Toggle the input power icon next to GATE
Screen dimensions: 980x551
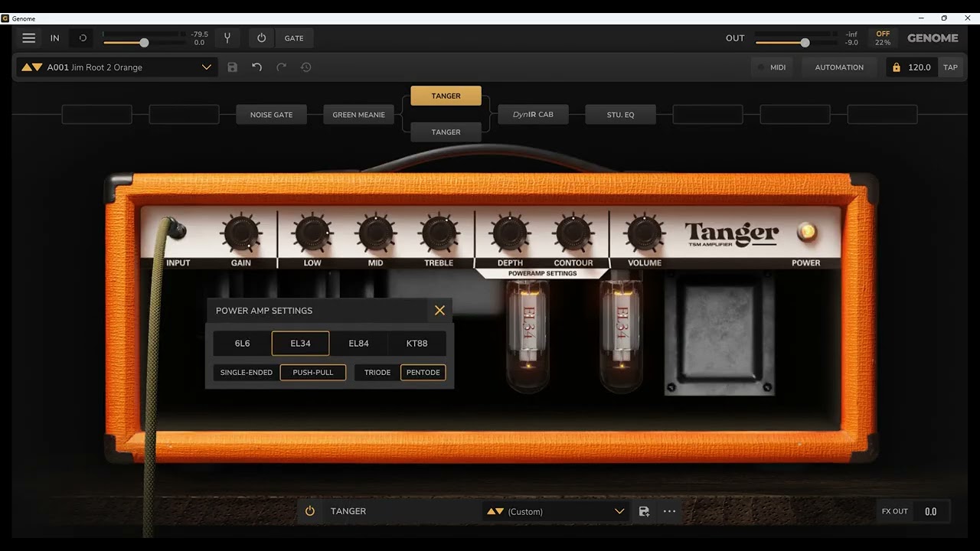tap(261, 37)
